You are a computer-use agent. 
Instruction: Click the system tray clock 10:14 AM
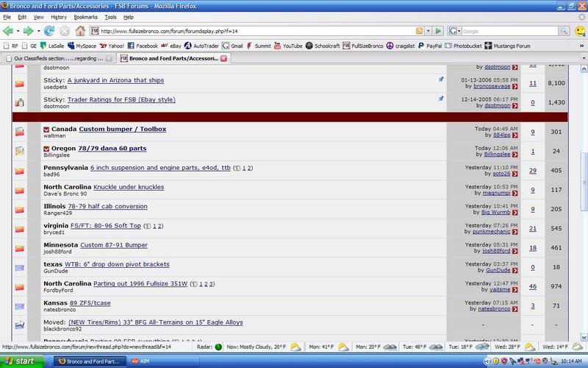[x=571, y=361]
